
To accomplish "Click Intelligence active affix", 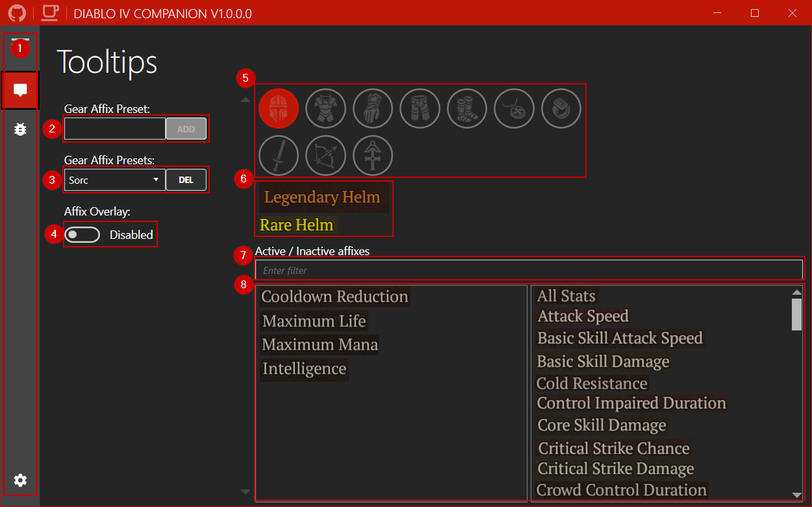I will pyautogui.click(x=305, y=369).
